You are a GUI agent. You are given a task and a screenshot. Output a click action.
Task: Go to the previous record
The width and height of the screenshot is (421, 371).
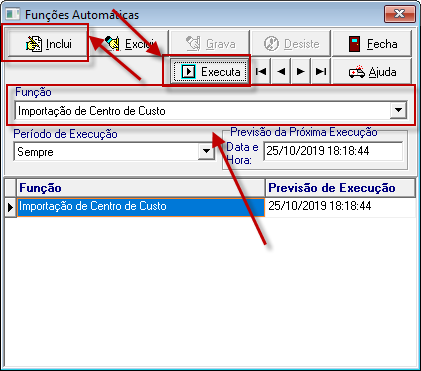281,71
